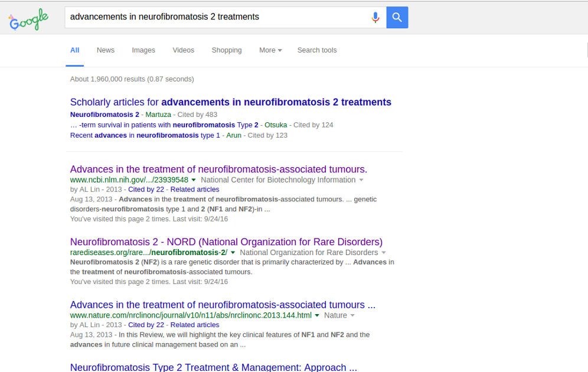Screen dimensions: 588x372
Task: Open the Recent advances in neurofibromatosis type 1 article
Action: [x=145, y=135]
